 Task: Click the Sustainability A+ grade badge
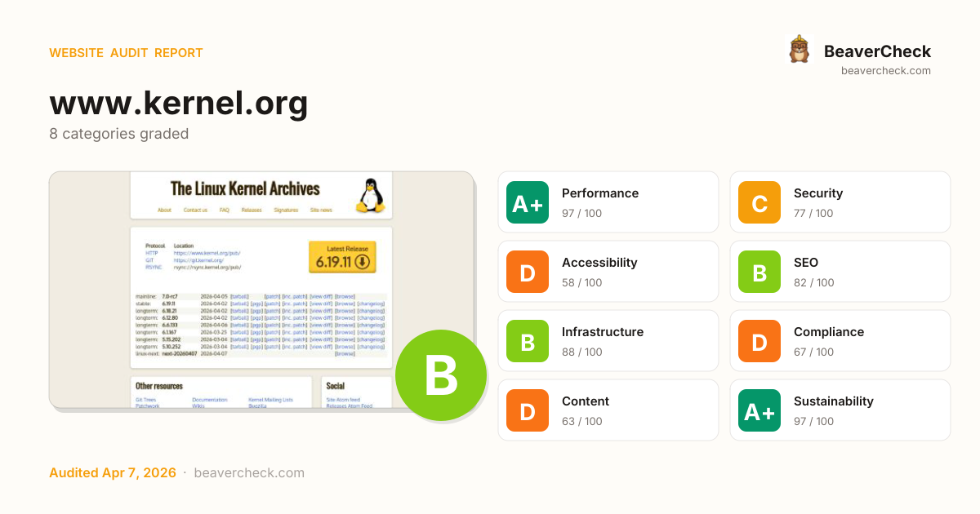(x=759, y=410)
